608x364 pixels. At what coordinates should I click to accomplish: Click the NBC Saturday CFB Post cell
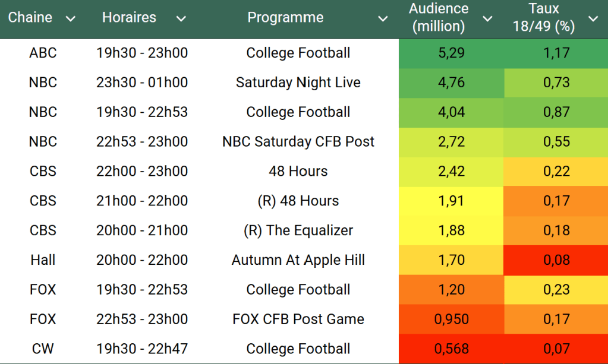point(298,142)
